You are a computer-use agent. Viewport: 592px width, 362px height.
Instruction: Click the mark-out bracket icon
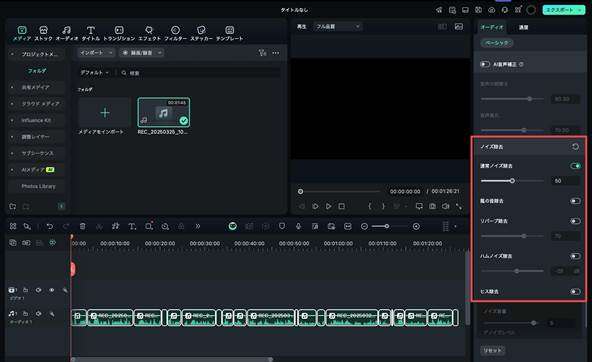383,206
